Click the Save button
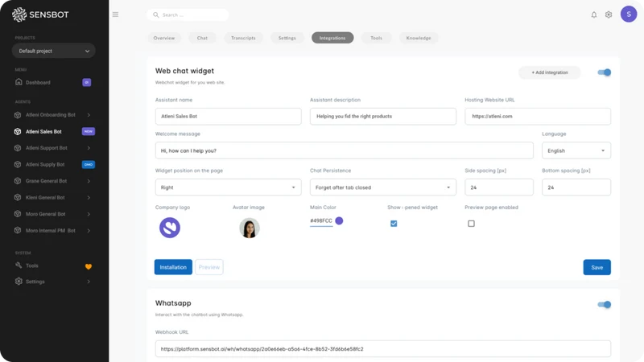Viewport: 644px width, 362px height. [x=597, y=267]
